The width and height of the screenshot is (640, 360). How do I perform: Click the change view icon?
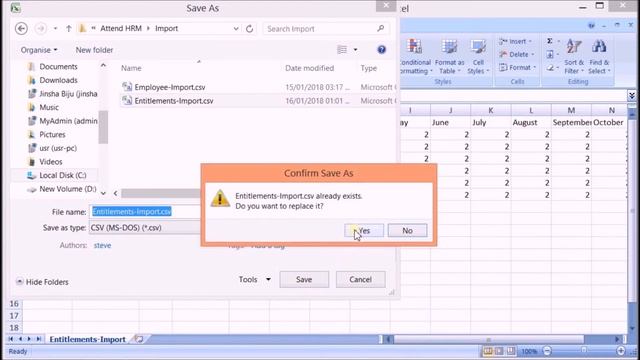point(342,50)
